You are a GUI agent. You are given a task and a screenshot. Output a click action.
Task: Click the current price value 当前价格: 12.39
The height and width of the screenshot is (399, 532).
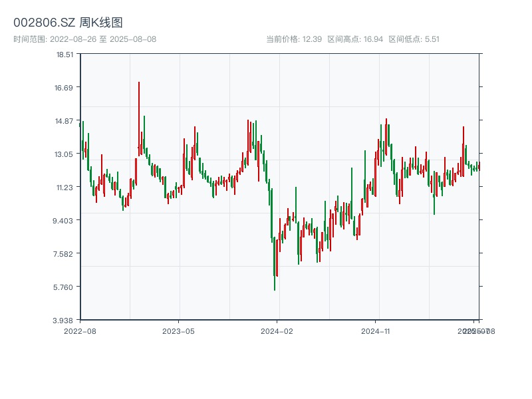click(294, 39)
